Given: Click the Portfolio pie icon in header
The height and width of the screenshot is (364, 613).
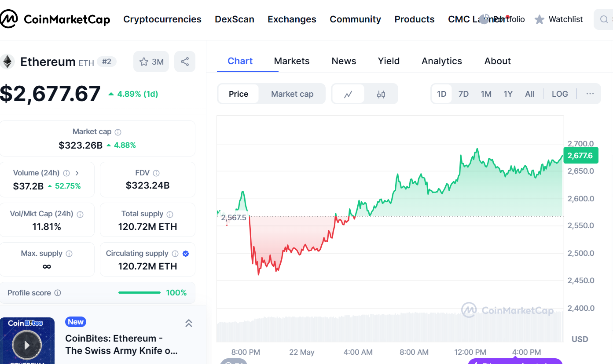Looking at the screenshot, I should (484, 19).
